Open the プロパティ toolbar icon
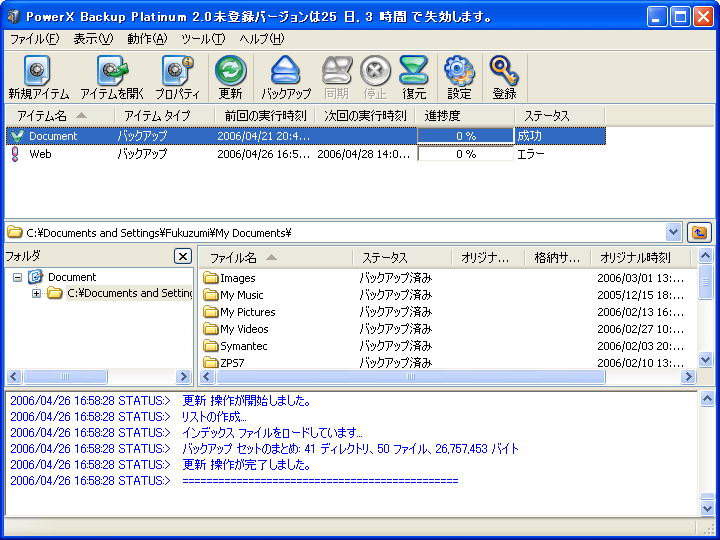This screenshot has width=720, height=540. coord(178,71)
